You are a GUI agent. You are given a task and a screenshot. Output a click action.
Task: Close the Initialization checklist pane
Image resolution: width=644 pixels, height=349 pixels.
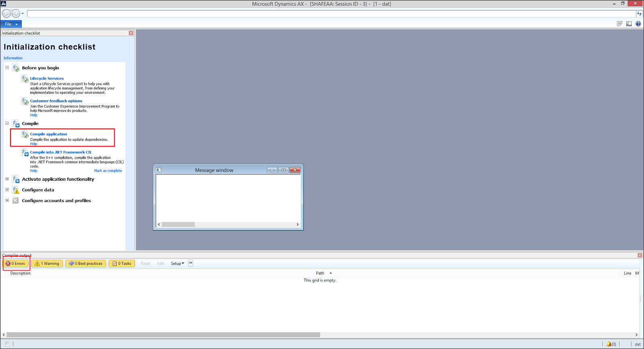131,33
